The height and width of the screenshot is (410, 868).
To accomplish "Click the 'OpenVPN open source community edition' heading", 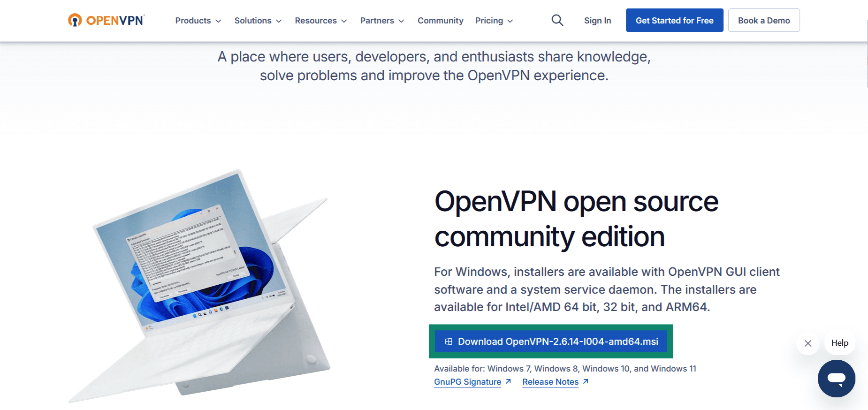I will pyautogui.click(x=576, y=219).
